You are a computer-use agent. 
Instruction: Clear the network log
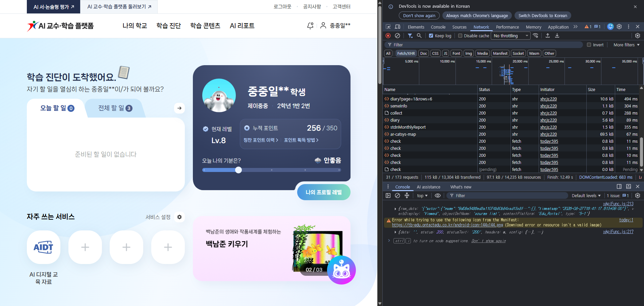pyautogui.click(x=397, y=36)
